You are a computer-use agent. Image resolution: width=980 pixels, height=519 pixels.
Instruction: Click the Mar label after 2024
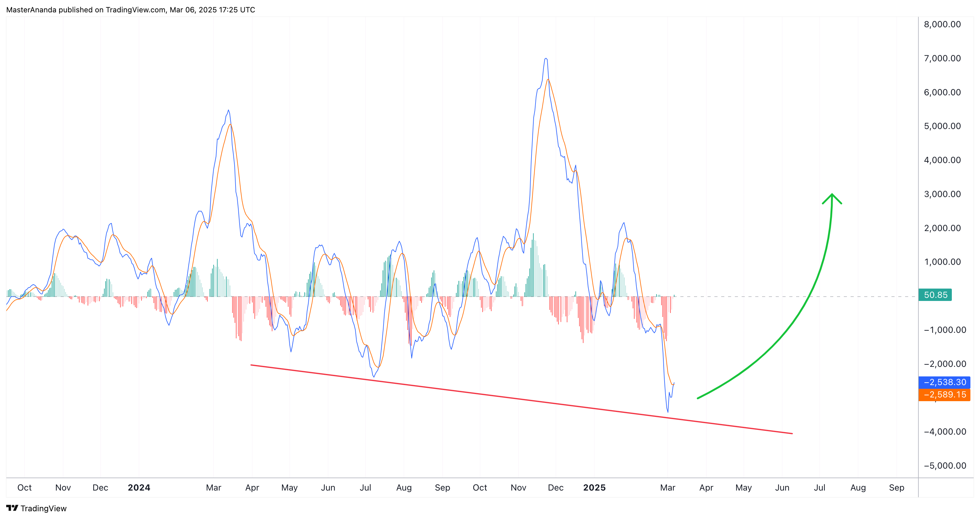[213, 488]
